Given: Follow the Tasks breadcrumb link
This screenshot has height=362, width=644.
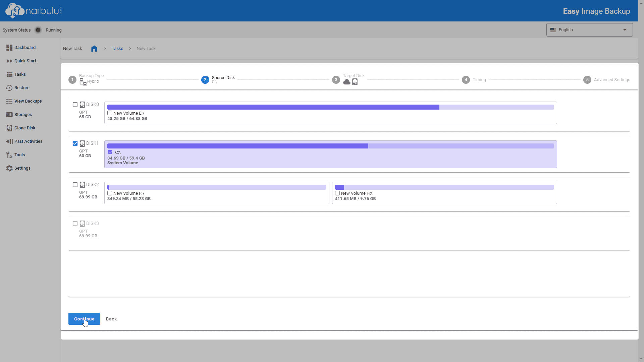Looking at the screenshot, I should point(117,49).
